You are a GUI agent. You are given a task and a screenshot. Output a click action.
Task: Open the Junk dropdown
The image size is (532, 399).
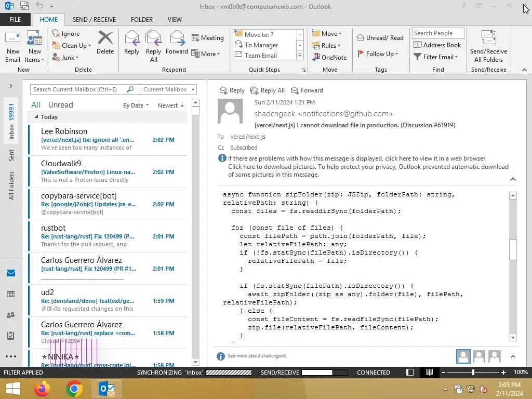[65, 57]
